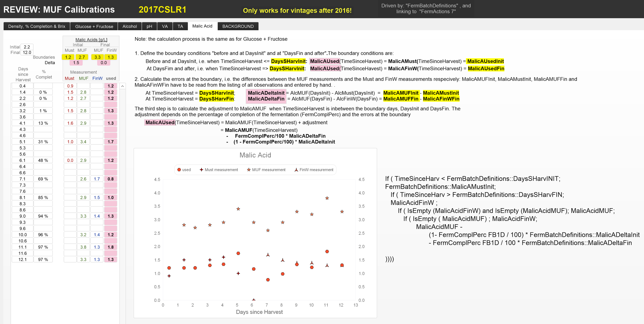Select the Alcohol tab
This screenshot has width=644, height=324.
[x=130, y=26]
